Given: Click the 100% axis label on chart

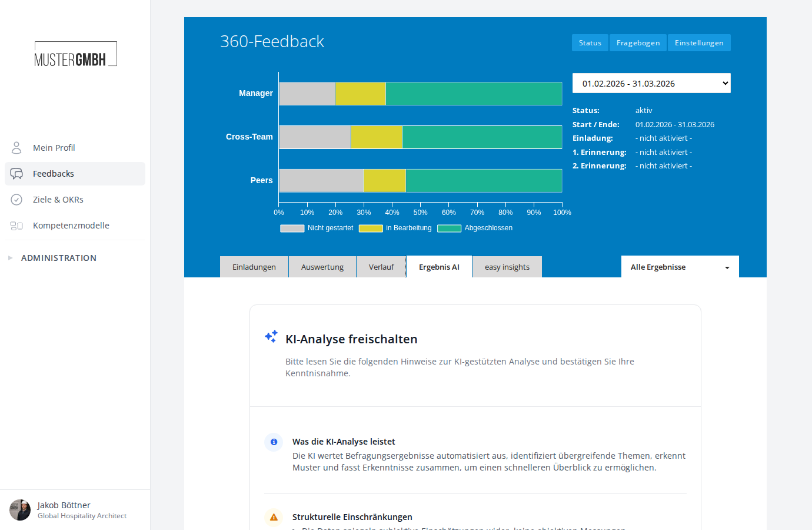Looking at the screenshot, I should pos(562,213).
